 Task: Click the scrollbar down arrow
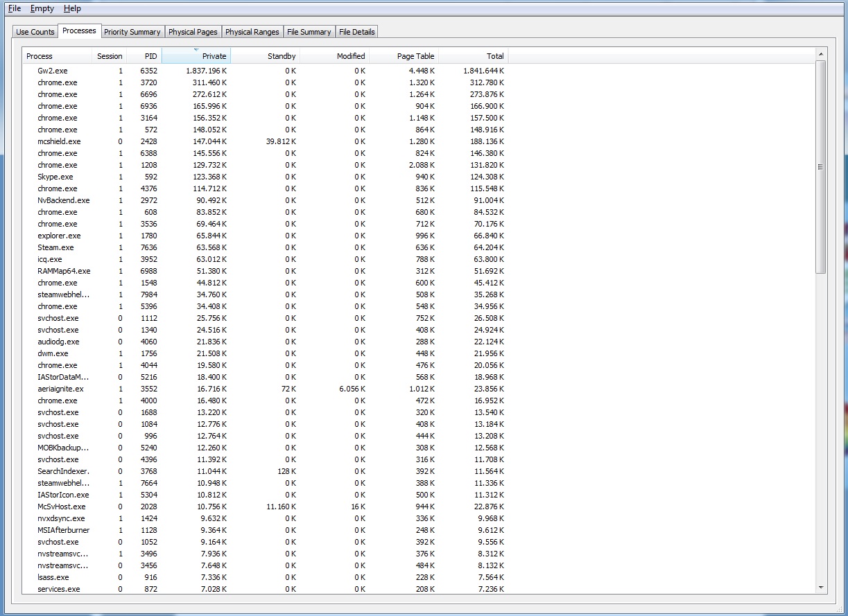point(821,587)
